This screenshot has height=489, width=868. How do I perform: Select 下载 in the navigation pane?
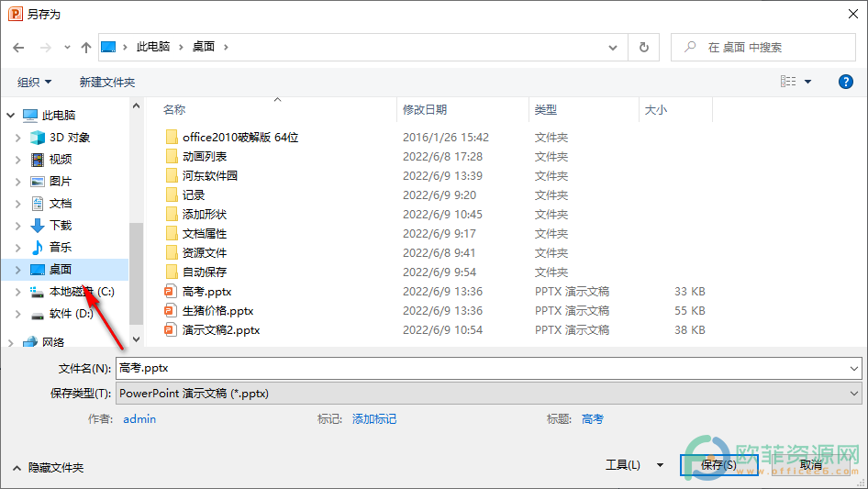click(61, 226)
